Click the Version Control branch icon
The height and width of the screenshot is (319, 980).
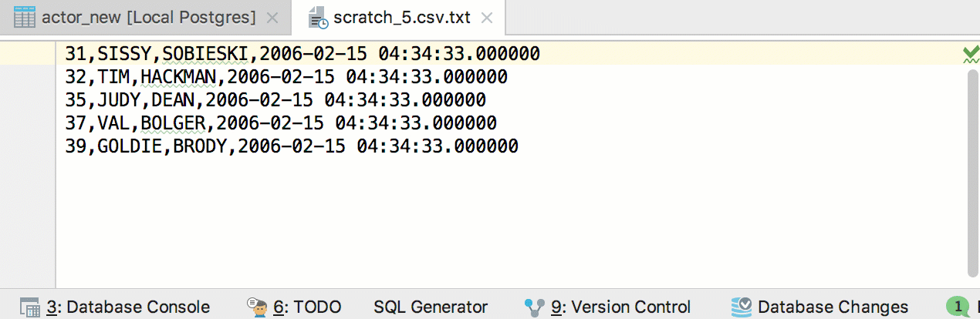tap(534, 307)
